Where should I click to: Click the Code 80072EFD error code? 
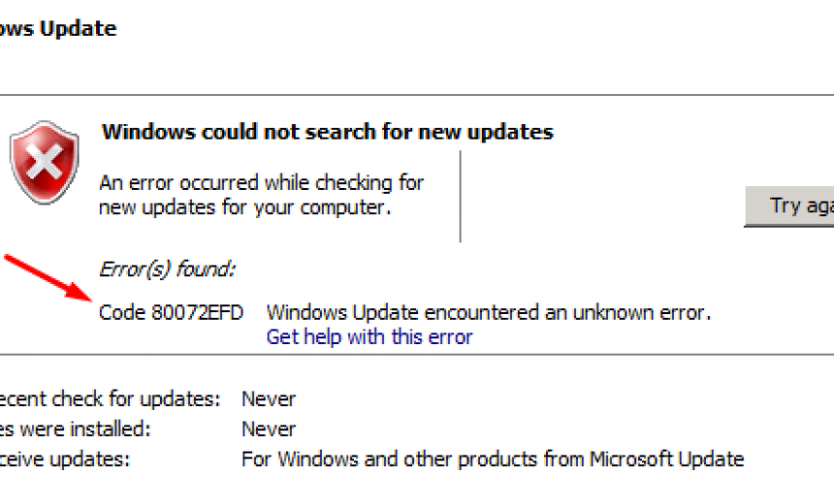tap(172, 313)
